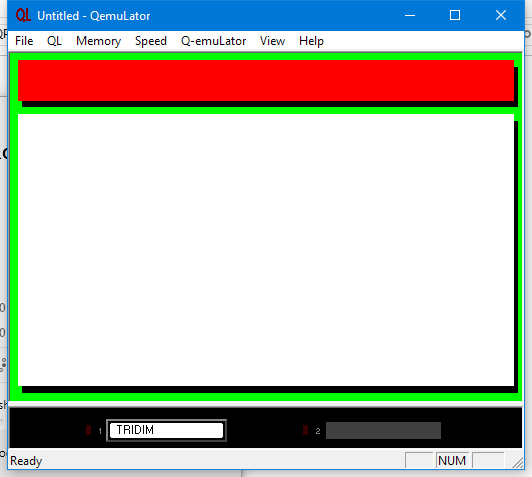
Task: Open the View menu
Action: point(272,41)
